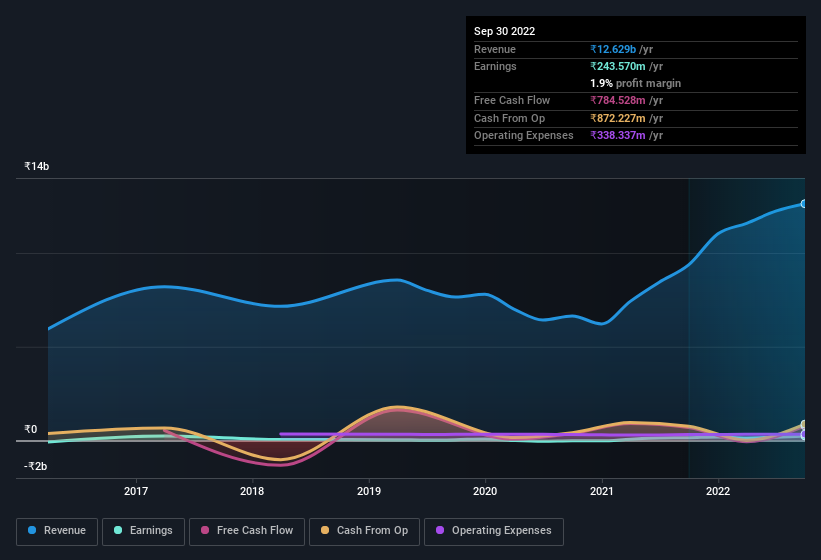The width and height of the screenshot is (821, 560).
Task: Click the Sep 30 2022 tooltip date
Action: coord(504,31)
